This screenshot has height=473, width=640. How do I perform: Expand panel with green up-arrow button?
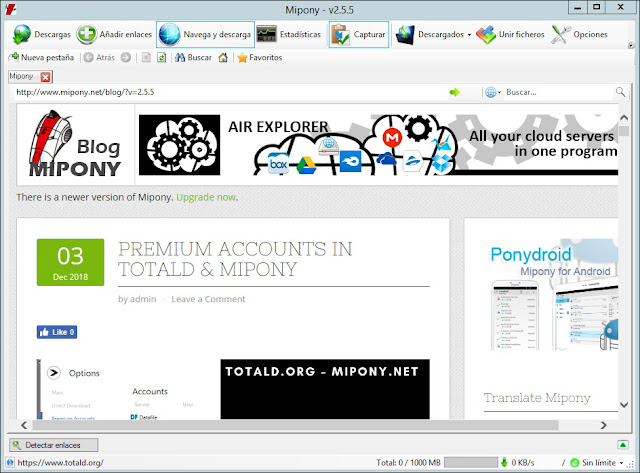coord(623,445)
